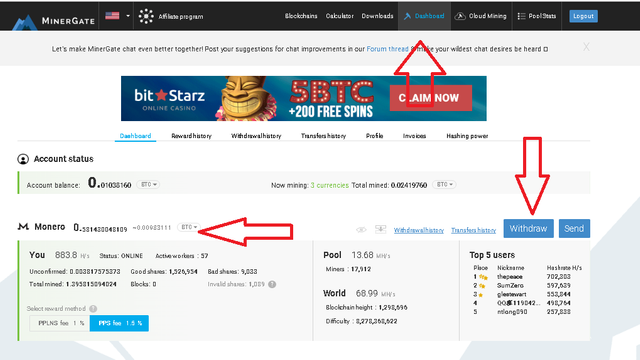Click top user ntlong090

click(512, 312)
